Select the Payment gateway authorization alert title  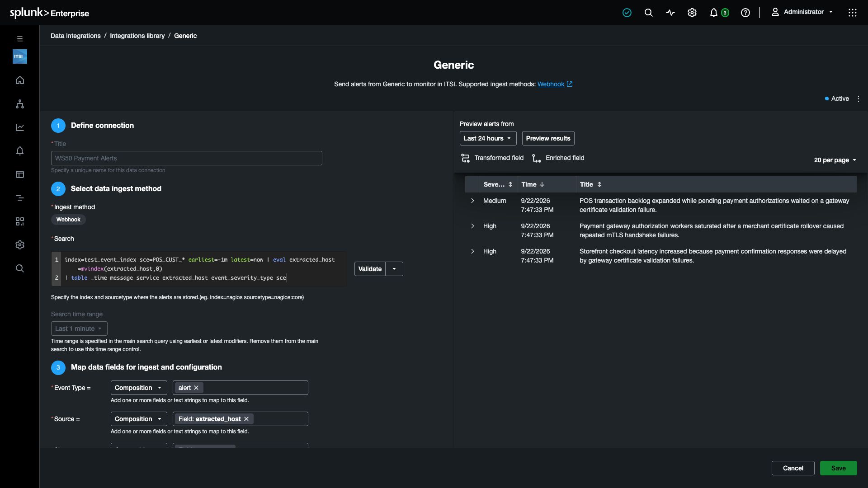tap(712, 230)
